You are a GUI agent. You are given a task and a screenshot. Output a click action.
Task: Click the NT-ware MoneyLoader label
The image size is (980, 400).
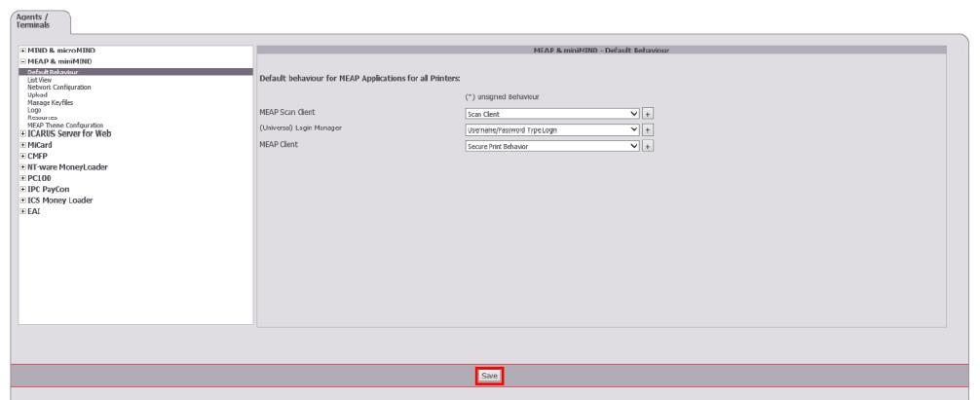(x=67, y=167)
